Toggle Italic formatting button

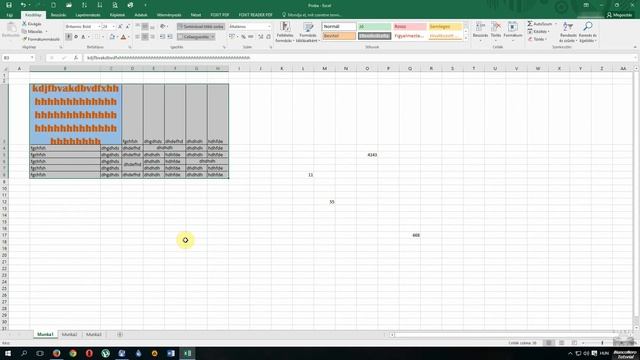[76, 37]
